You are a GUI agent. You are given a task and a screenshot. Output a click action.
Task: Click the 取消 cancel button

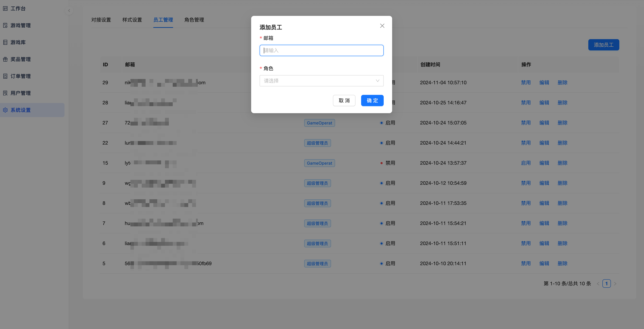[x=344, y=100]
